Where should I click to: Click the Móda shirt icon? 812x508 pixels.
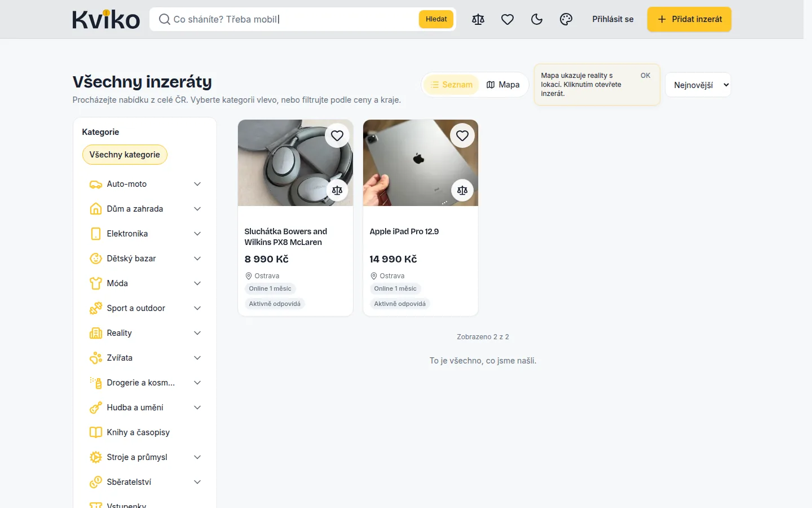click(96, 283)
